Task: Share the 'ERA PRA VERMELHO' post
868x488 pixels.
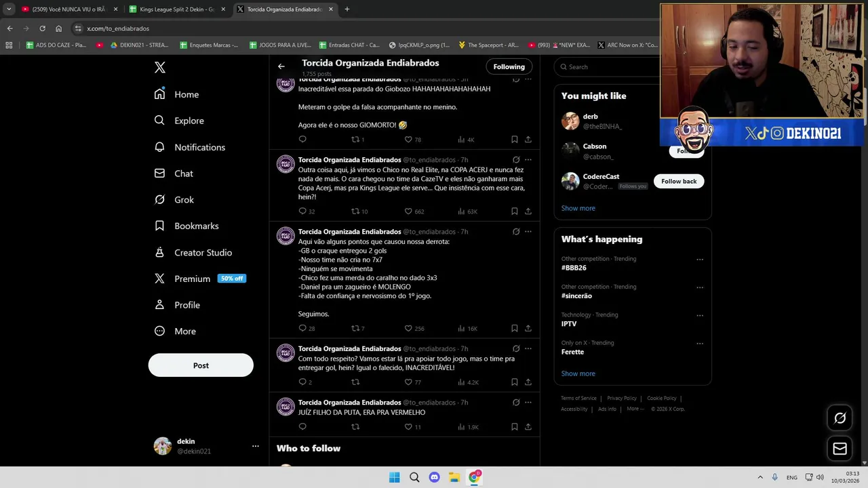Action: [x=528, y=426]
